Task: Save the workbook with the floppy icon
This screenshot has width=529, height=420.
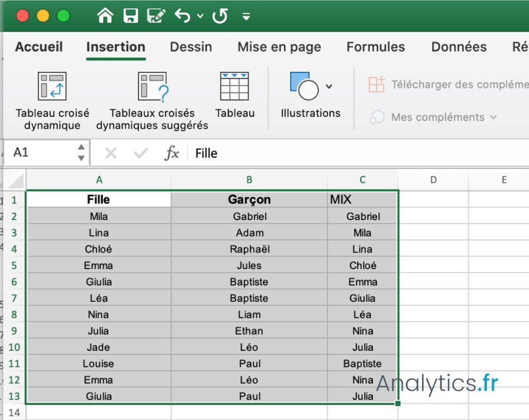Action: [131, 15]
